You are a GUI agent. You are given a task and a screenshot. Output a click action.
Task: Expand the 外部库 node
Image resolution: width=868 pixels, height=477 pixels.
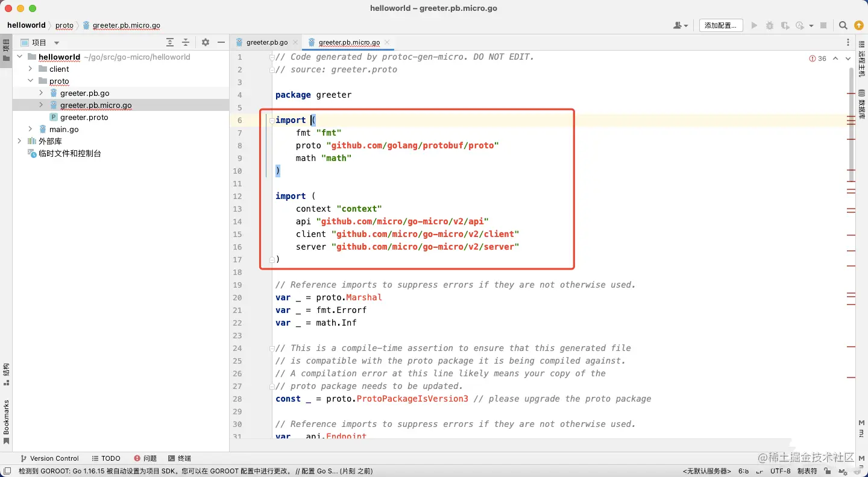click(19, 141)
